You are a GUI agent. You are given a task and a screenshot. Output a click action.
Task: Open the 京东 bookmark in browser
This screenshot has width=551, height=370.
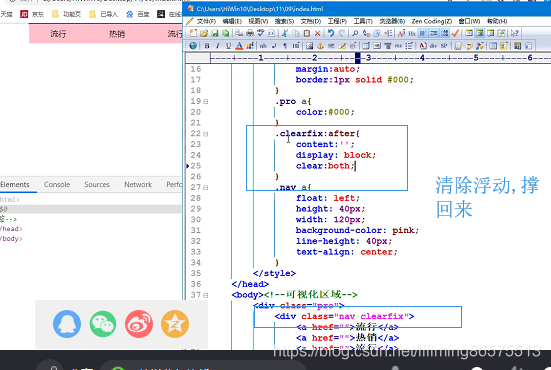click(x=32, y=14)
